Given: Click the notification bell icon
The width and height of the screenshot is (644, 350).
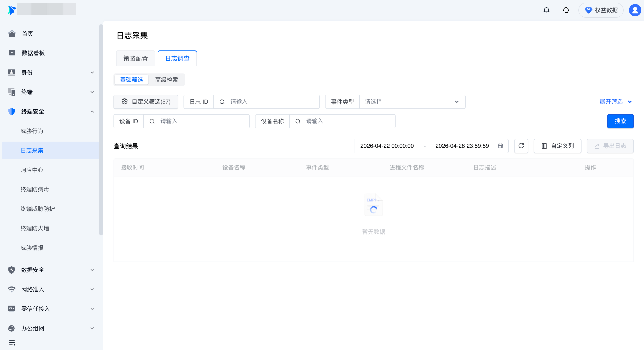Looking at the screenshot, I should (x=546, y=10).
